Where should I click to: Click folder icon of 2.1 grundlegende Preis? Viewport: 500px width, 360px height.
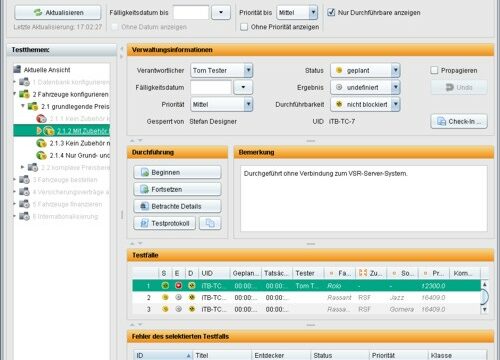click(x=33, y=106)
